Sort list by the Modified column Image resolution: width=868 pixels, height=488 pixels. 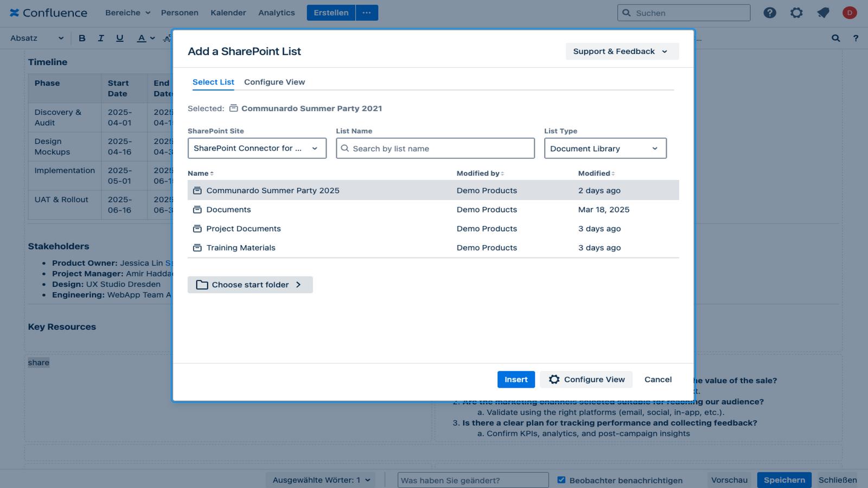[596, 174]
